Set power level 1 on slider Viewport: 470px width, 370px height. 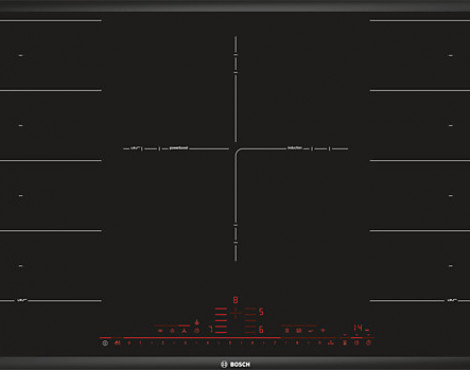coord(140,342)
